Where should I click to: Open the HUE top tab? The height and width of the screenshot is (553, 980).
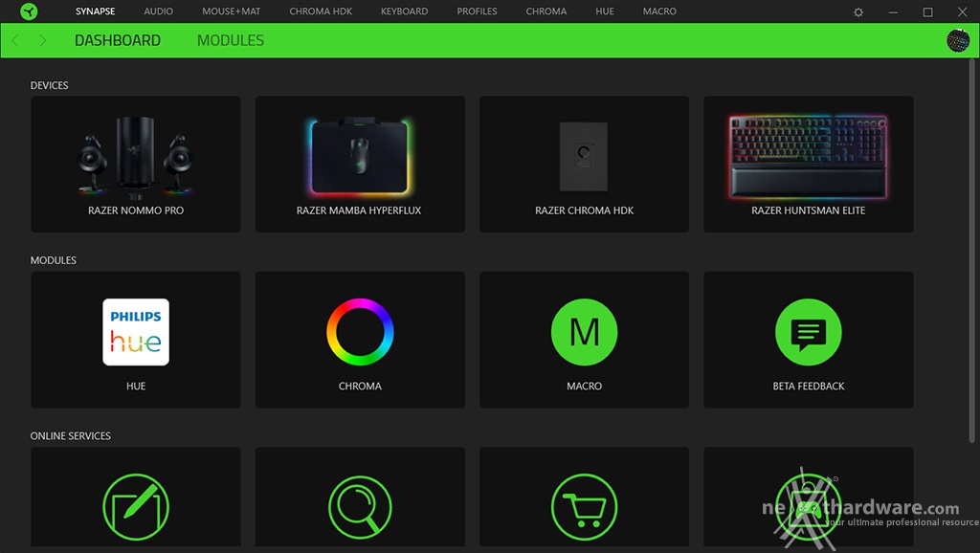pos(605,11)
